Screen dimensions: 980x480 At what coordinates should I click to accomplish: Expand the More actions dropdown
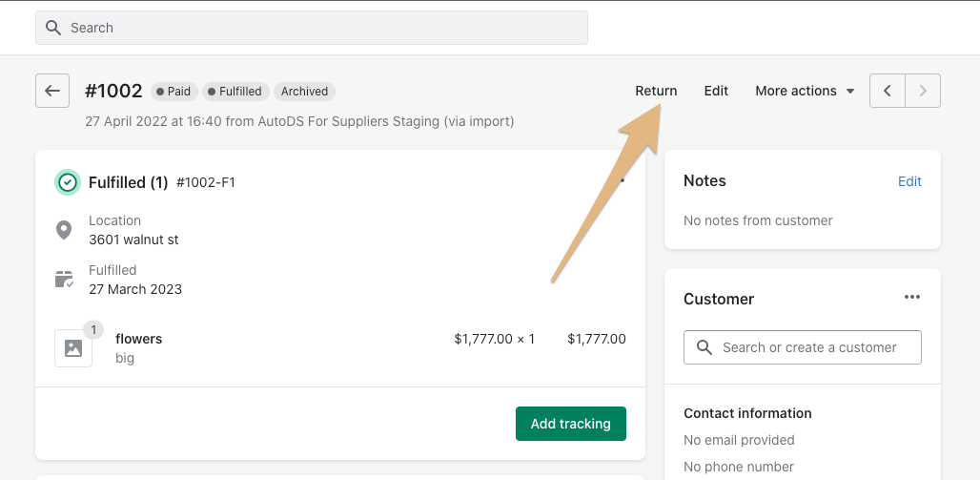(x=805, y=91)
